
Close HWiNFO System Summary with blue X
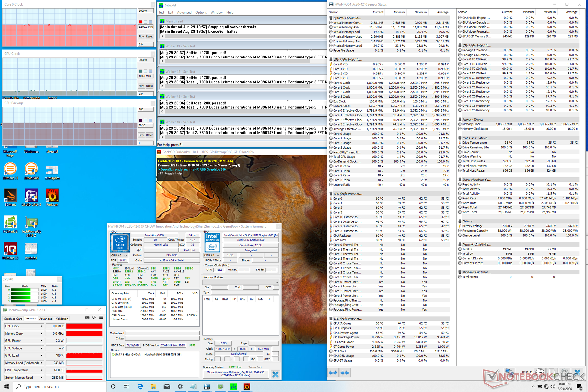tap(275, 375)
